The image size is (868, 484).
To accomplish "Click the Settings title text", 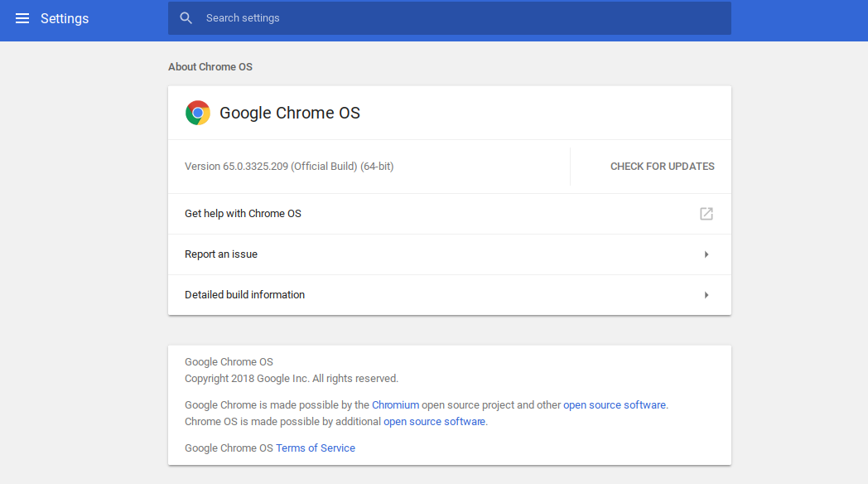I will click(65, 18).
